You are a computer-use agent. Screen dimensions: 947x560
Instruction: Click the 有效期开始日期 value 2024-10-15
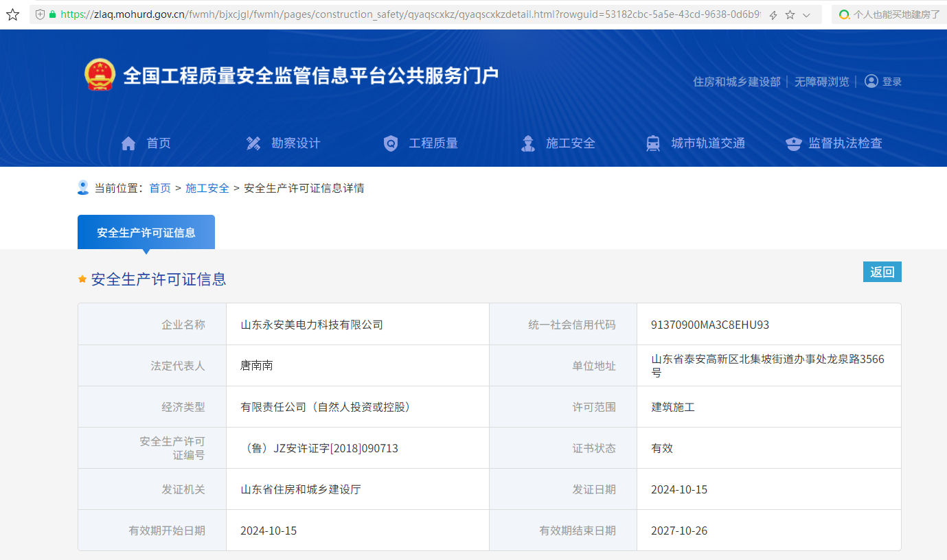coord(269,530)
